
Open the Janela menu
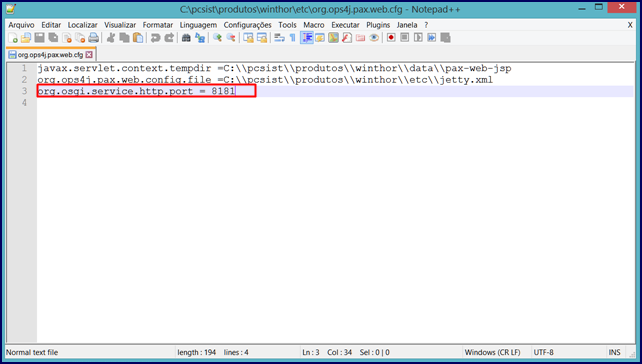[x=407, y=25]
